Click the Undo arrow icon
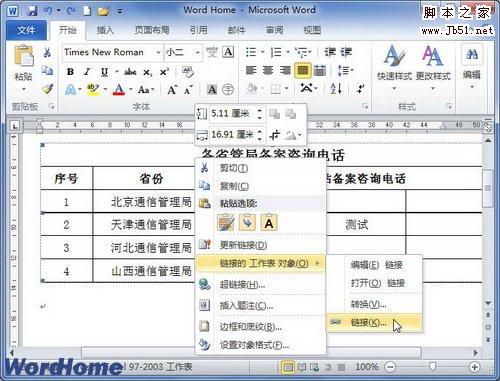The height and width of the screenshot is (381, 500). point(48,11)
